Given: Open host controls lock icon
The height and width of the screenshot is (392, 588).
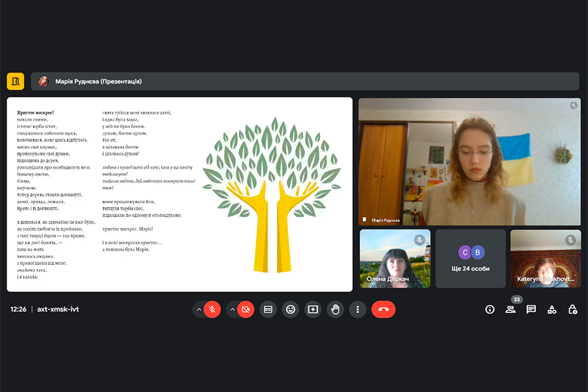Looking at the screenshot, I should coord(572,310).
